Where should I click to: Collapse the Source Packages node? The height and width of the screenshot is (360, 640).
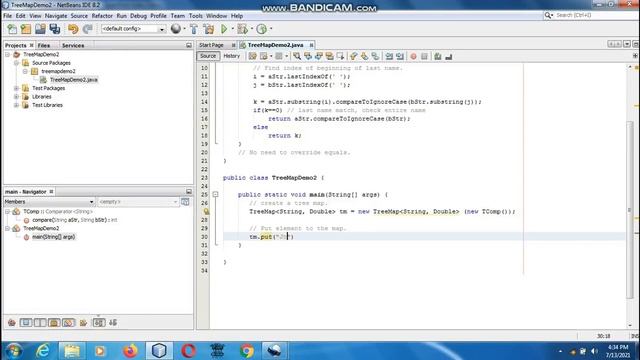tap(16, 63)
